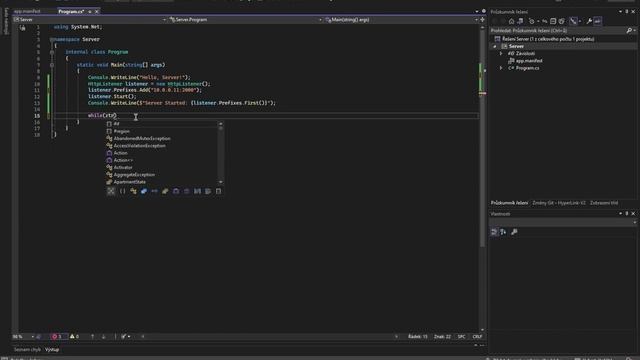
Task: Select the Průzkumník řešení bottom tab
Action: pyautogui.click(x=509, y=203)
